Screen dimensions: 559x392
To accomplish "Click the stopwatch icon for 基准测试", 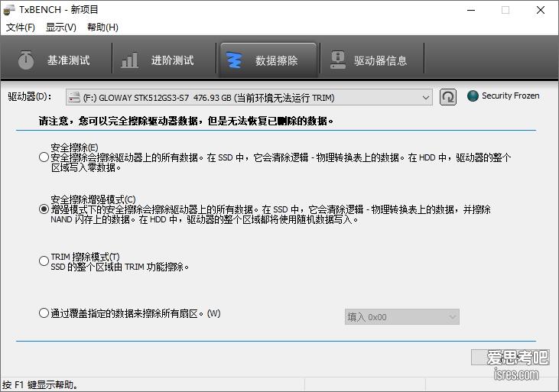I will pyautogui.click(x=26, y=60).
